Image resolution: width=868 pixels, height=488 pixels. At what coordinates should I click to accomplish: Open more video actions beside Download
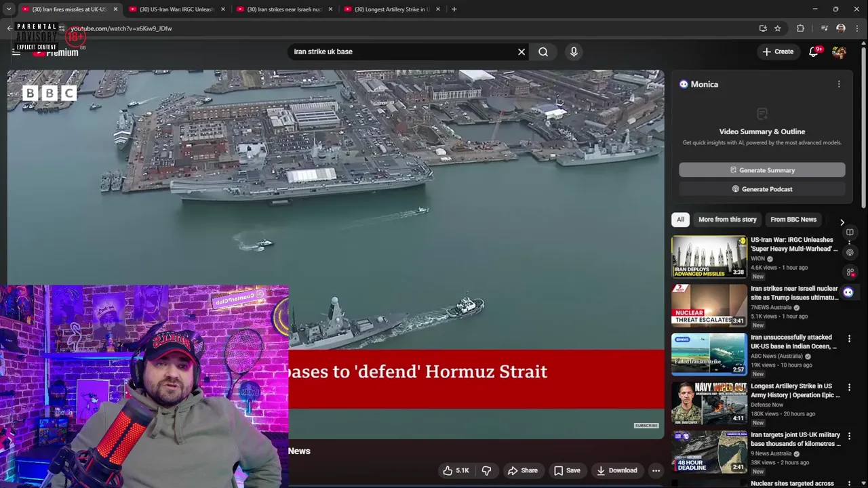coord(656,470)
